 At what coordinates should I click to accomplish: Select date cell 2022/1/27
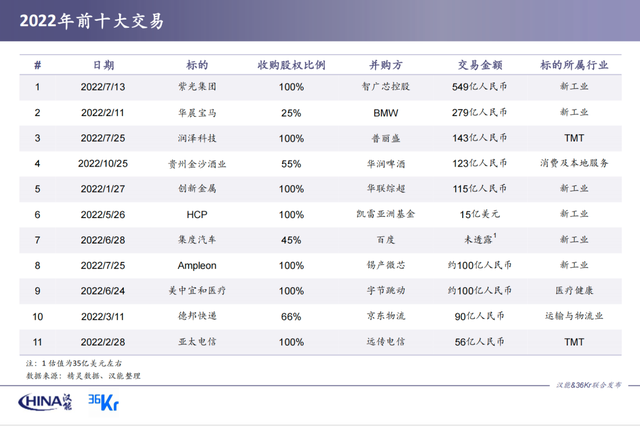click(103, 189)
